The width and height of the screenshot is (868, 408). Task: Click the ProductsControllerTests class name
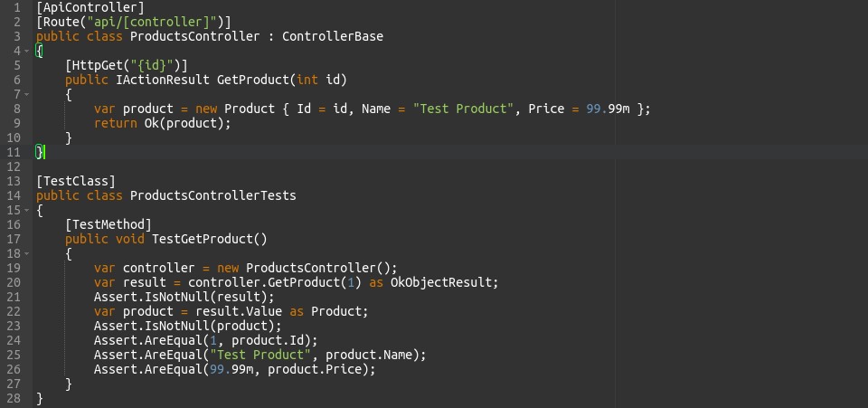pyautogui.click(x=212, y=195)
